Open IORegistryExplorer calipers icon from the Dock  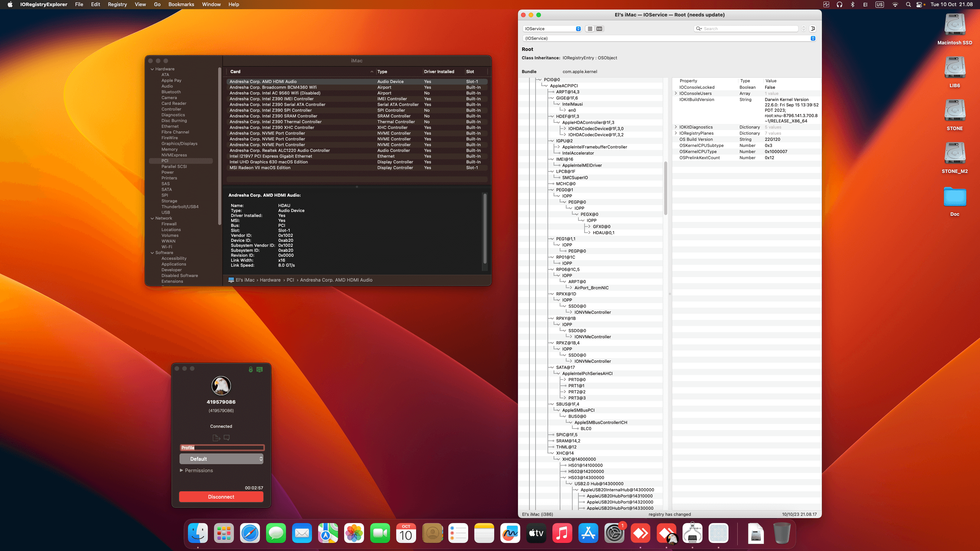click(693, 533)
